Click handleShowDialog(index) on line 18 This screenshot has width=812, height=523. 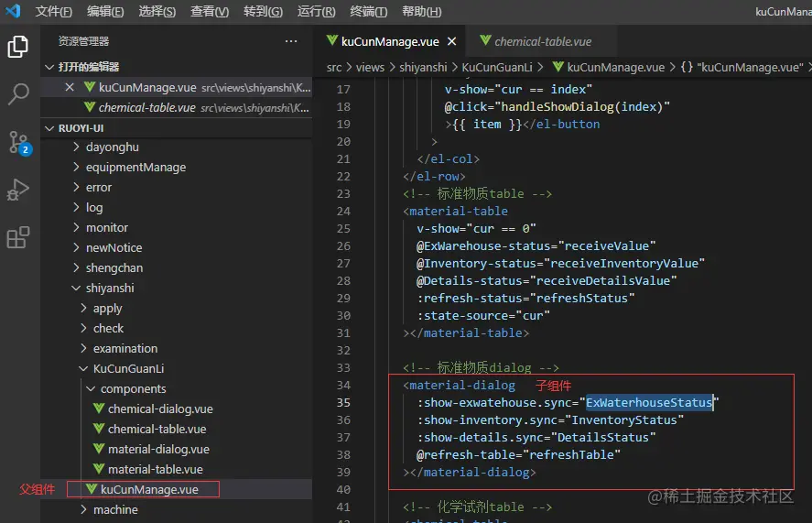pos(581,107)
